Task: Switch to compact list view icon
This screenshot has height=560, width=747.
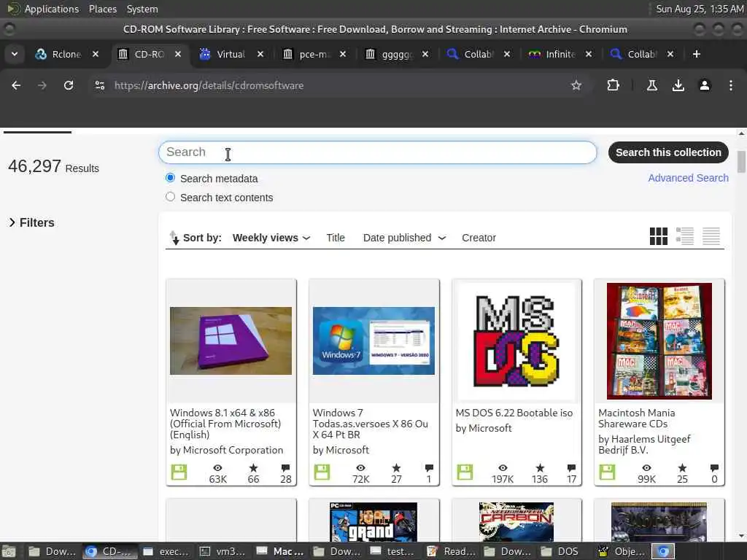Action: (711, 236)
